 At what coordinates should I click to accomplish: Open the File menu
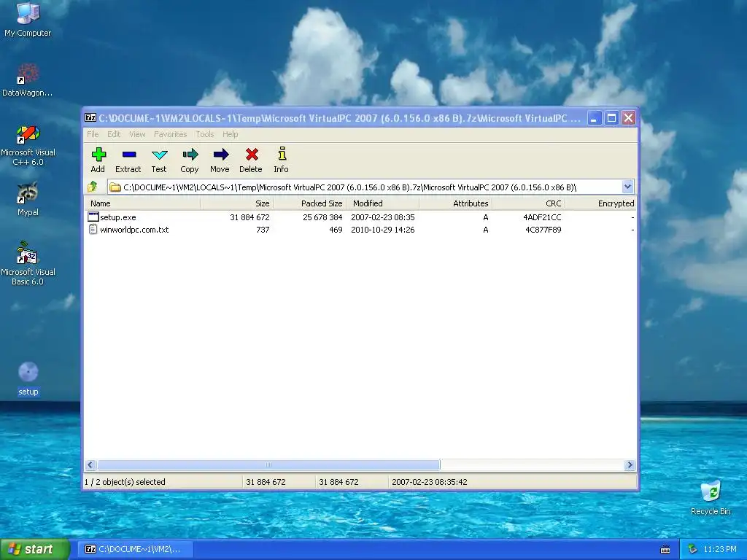click(x=93, y=134)
